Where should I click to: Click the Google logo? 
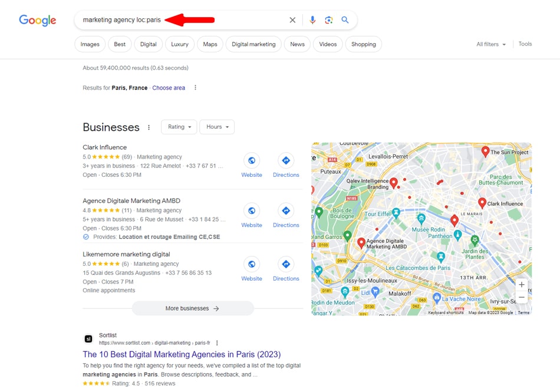click(x=38, y=21)
